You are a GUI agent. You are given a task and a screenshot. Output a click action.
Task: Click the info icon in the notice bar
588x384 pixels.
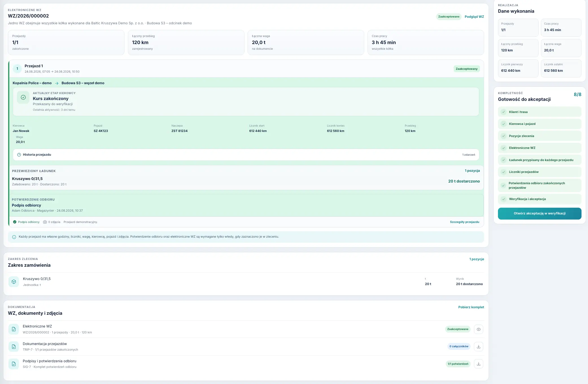pyautogui.click(x=14, y=237)
